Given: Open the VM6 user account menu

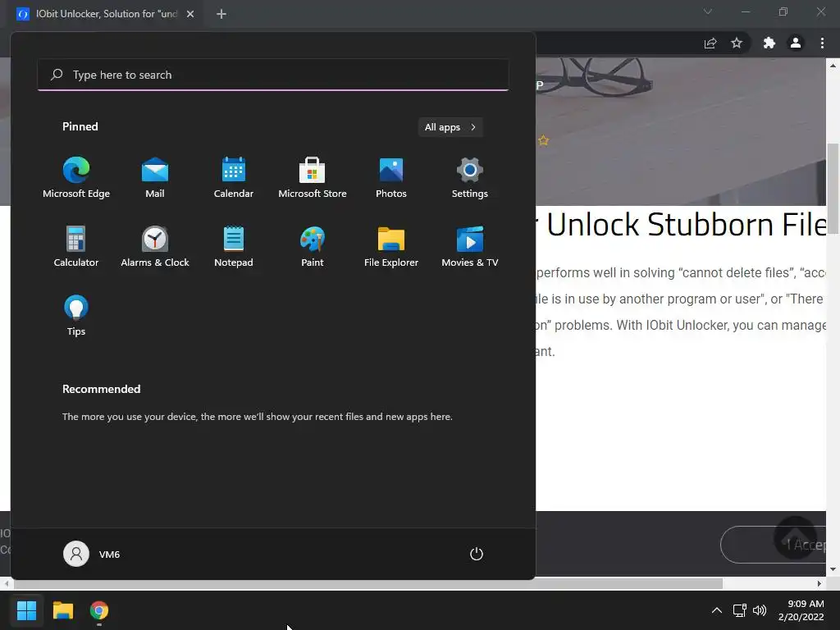Looking at the screenshot, I should point(92,554).
